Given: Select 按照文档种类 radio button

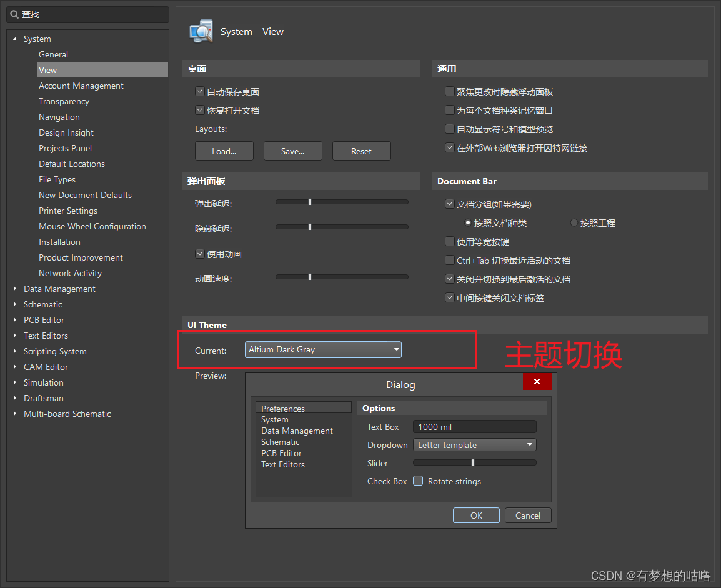Looking at the screenshot, I should click(467, 223).
